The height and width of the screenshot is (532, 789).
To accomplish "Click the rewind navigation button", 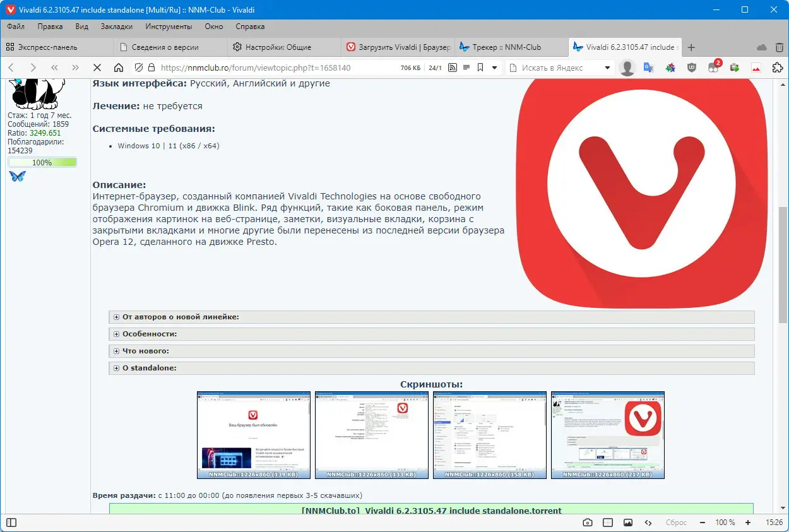I will coord(54,68).
